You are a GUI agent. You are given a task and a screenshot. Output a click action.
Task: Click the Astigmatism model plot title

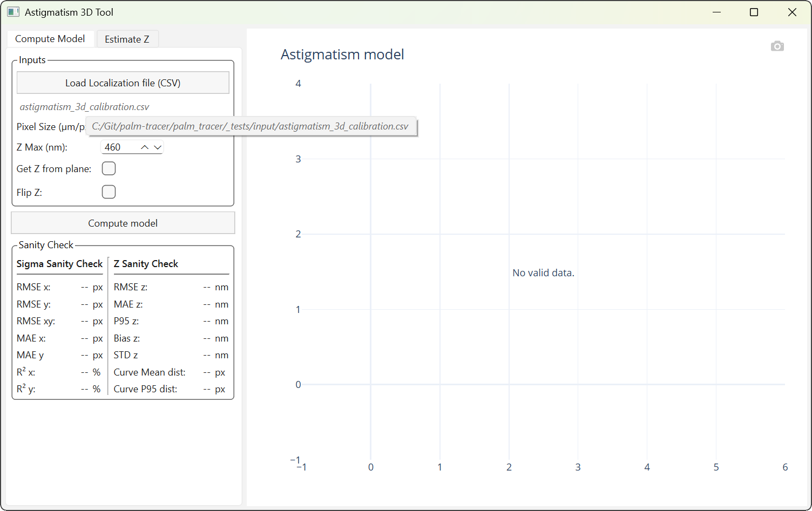[342, 54]
